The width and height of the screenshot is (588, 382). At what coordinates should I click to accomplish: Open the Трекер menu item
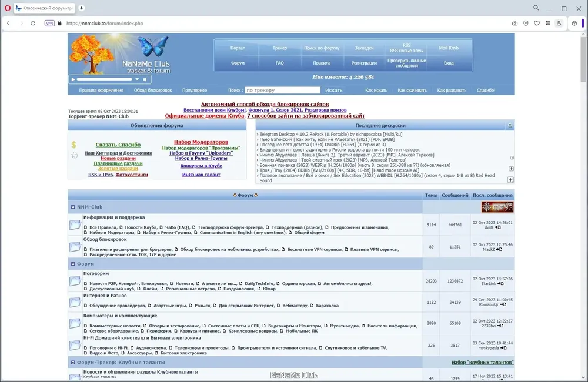coord(280,48)
